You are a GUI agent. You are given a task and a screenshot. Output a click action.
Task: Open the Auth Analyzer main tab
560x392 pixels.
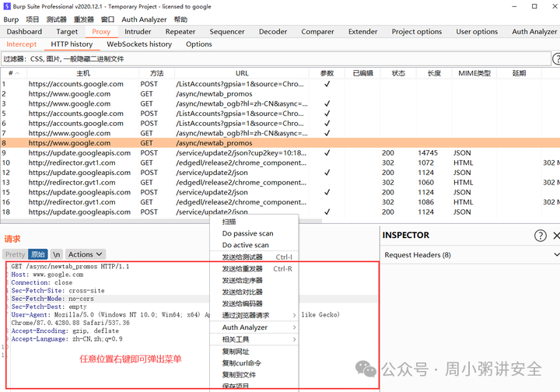pos(534,32)
